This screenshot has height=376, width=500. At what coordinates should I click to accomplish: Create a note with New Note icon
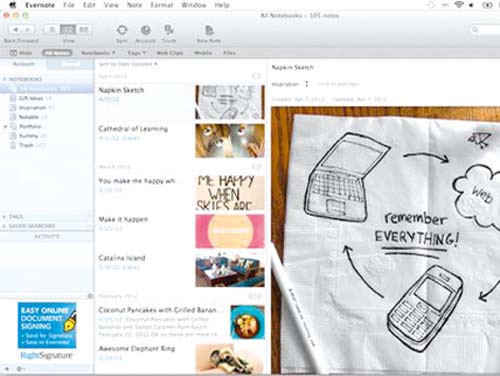(x=209, y=30)
